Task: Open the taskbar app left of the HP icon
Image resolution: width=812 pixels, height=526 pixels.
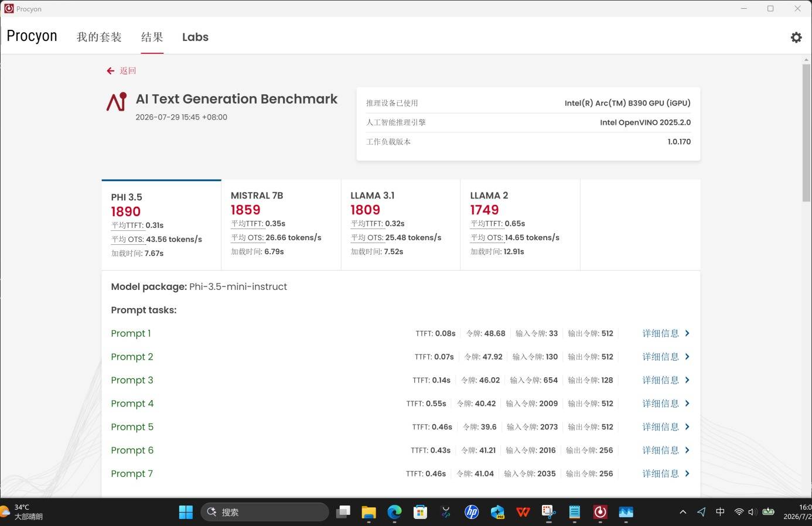Action: pyautogui.click(x=446, y=512)
